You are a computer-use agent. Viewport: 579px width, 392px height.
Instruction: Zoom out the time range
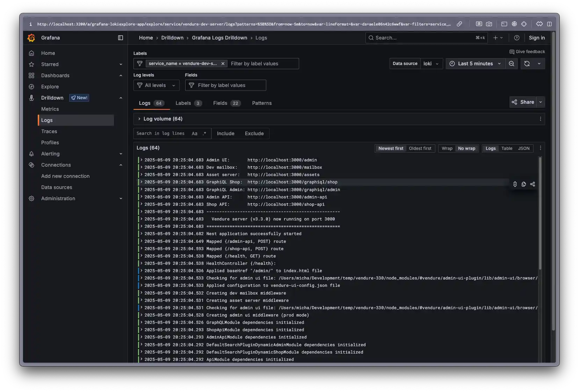click(x=512, y=64)
